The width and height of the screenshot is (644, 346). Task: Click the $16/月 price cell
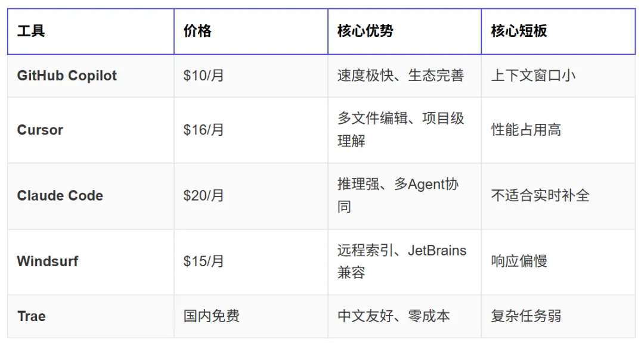[251, 130]
